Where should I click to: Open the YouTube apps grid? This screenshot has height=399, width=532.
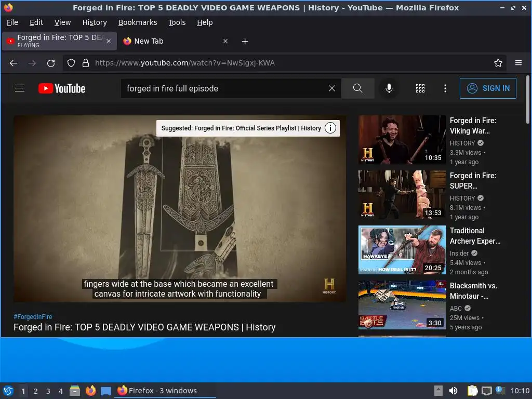tap(420, 88)
